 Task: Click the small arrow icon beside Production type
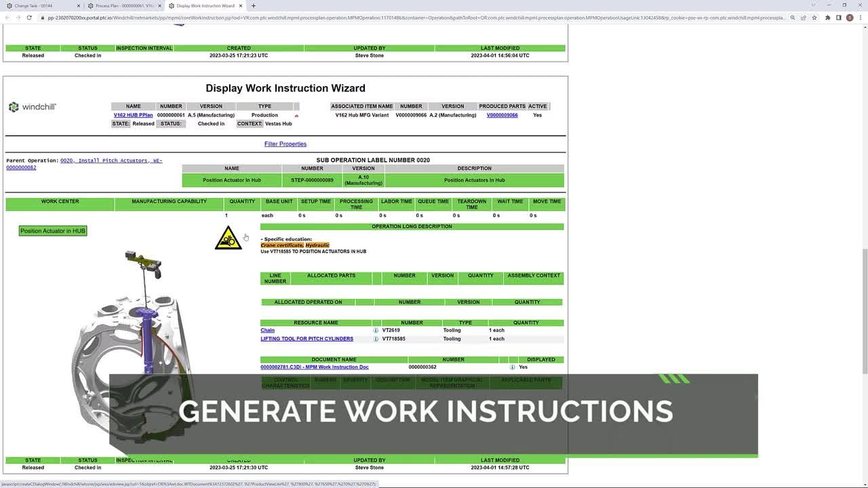296,115
